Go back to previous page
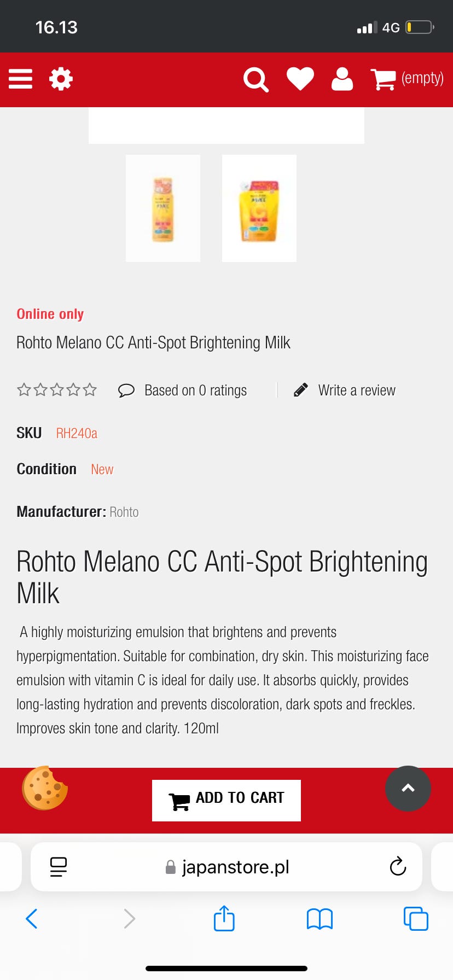Viewport: 453px width, 980px height. [x=32, y=919]
